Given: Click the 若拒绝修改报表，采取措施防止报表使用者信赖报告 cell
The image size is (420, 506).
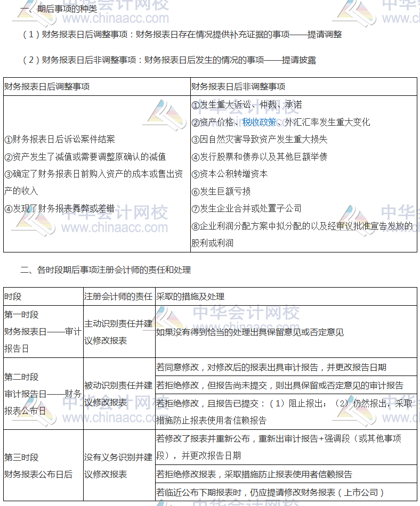Looking at the screenshot, I should [x=254, y=474].
